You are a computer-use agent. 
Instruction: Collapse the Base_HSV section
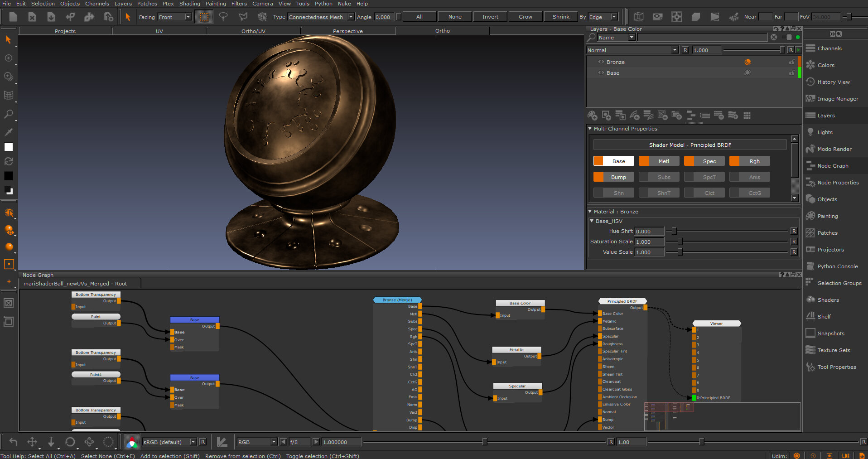point(592,221)
